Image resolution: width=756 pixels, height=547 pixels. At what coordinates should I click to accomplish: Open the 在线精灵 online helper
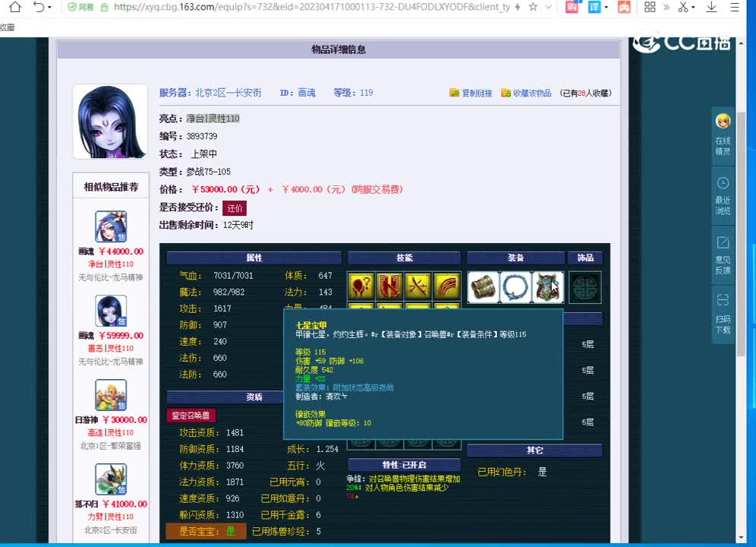click(x=723, y=134)
